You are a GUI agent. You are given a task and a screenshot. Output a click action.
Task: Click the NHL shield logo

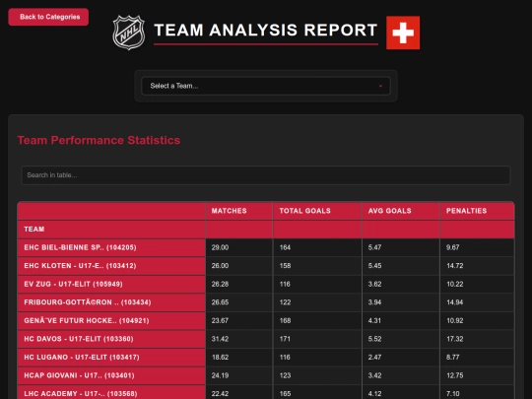(129, 33)
